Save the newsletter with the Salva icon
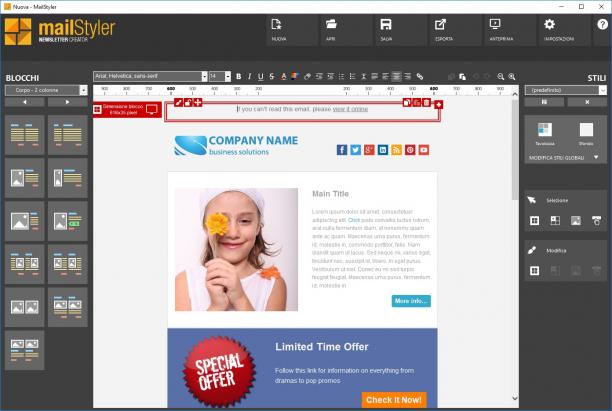The height and width of the screenshot is (411, 612). 386,24
